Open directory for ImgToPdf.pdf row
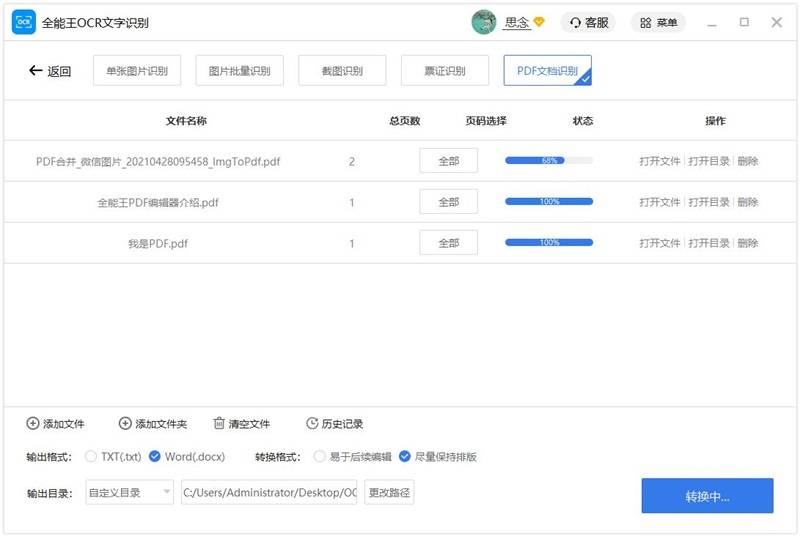This screenshot has width=800, height=536. (x=709, y=161)
